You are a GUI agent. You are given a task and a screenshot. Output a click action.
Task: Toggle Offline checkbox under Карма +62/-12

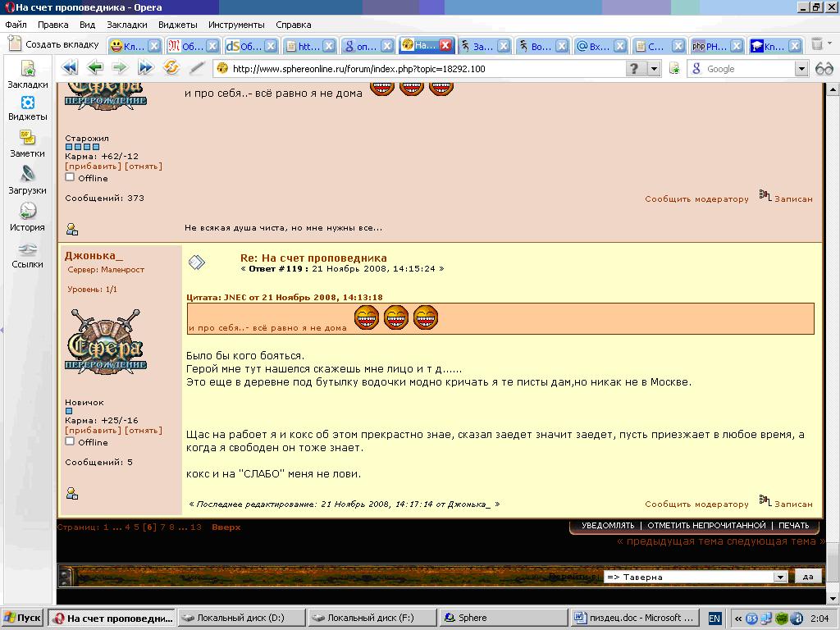click(x=70, y=177)
